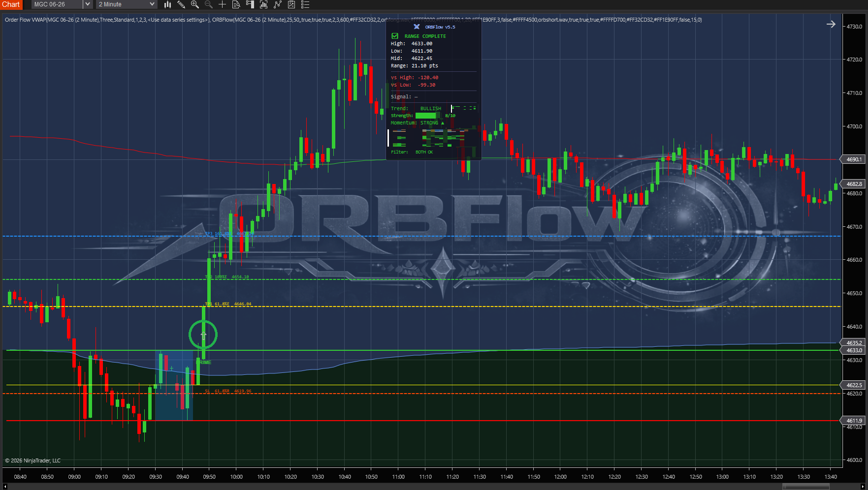Open the Indicators bar-chart icon
This screenshot has height=490, width=868.
pos(263,4)
